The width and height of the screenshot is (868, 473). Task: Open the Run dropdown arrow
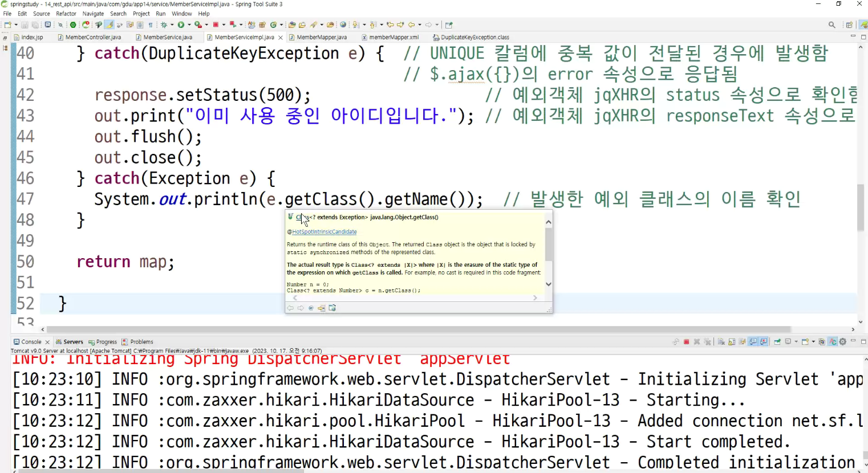click(189, 25)
